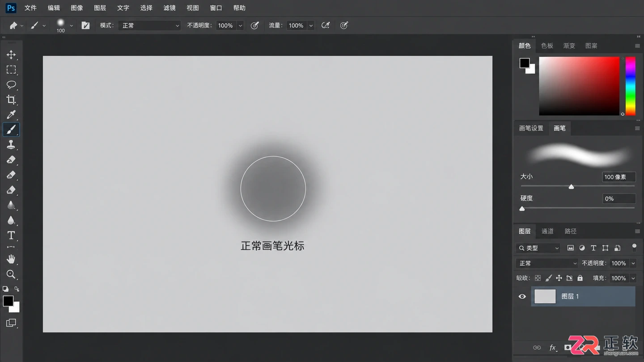The height and width of the screenshot is (362, 644).
Task: Switch to the 色板 tab
Action: click(x=547, y=46)
